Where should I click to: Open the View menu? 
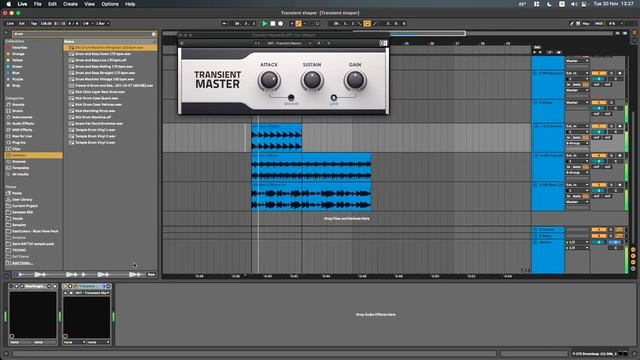point(89,4)
